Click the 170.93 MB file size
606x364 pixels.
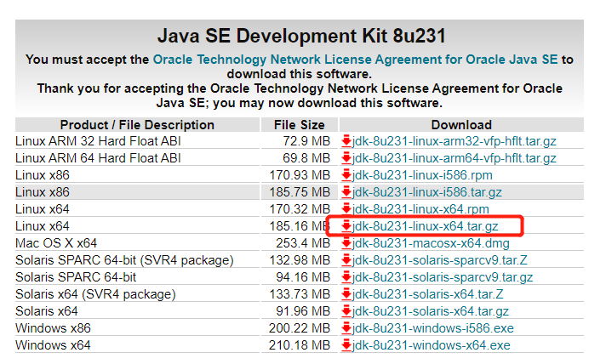(x=300, y=175)
